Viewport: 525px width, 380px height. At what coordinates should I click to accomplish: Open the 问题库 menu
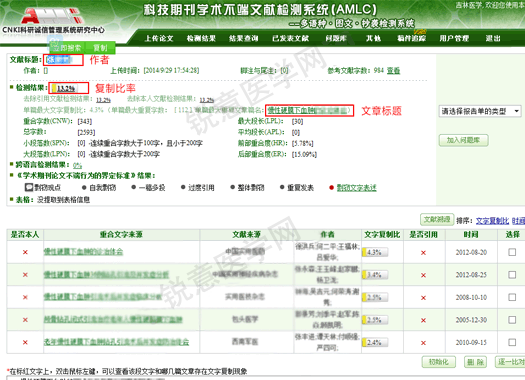point(336,39)
